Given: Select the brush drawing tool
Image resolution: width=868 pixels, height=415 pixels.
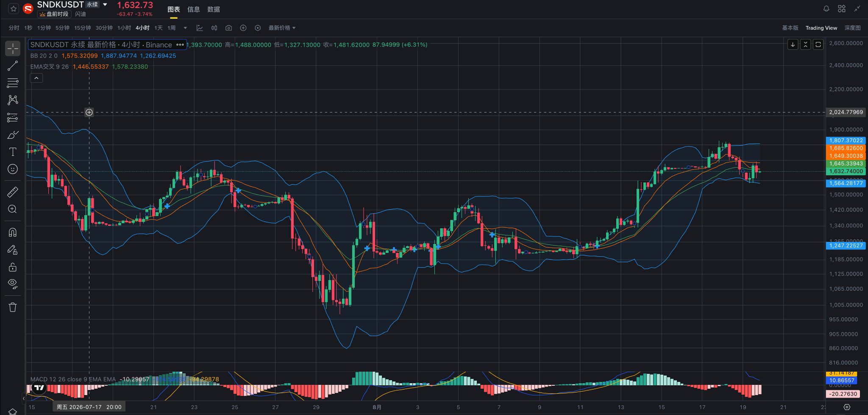Looking at the screenshot, I should (13, 135).
